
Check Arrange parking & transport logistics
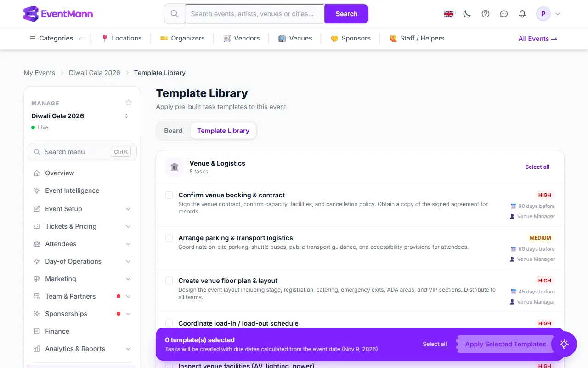pyautogui.click(x=169, y=238)
